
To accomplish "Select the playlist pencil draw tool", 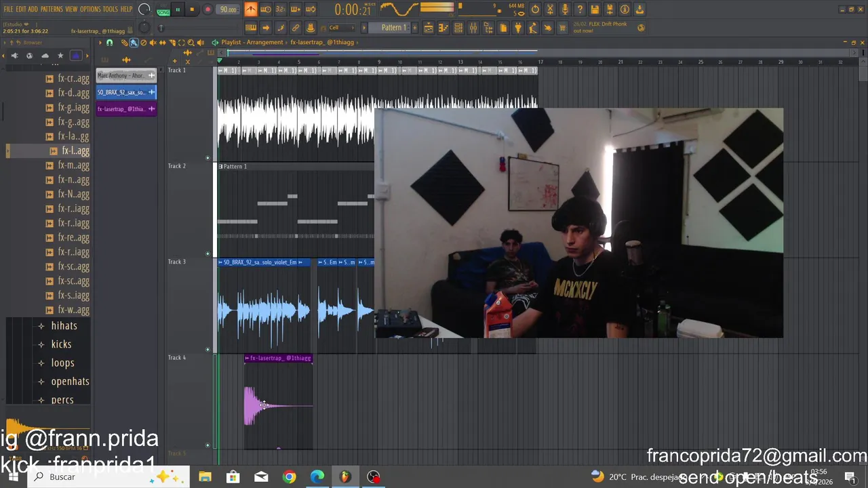I will [x=125, y=43].
